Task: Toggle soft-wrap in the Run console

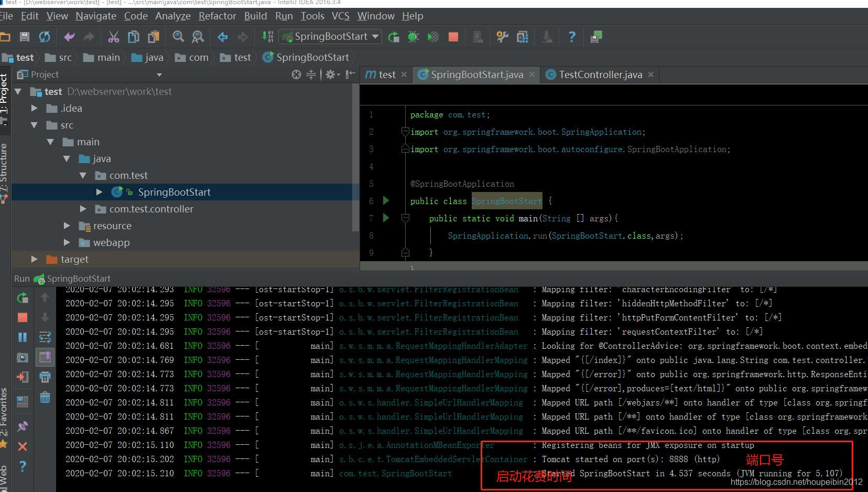Action: click(x=45, y=337)
